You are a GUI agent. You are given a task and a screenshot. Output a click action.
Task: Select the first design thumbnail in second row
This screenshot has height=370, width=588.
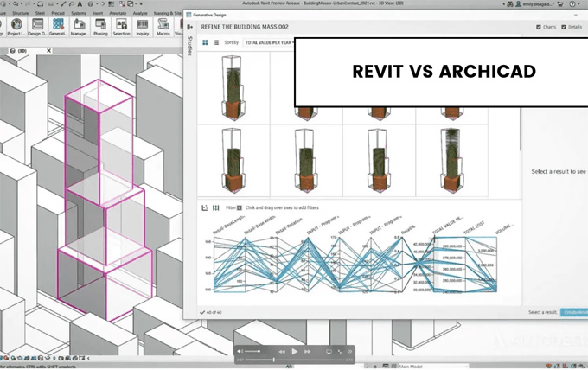tap(233, 161)
